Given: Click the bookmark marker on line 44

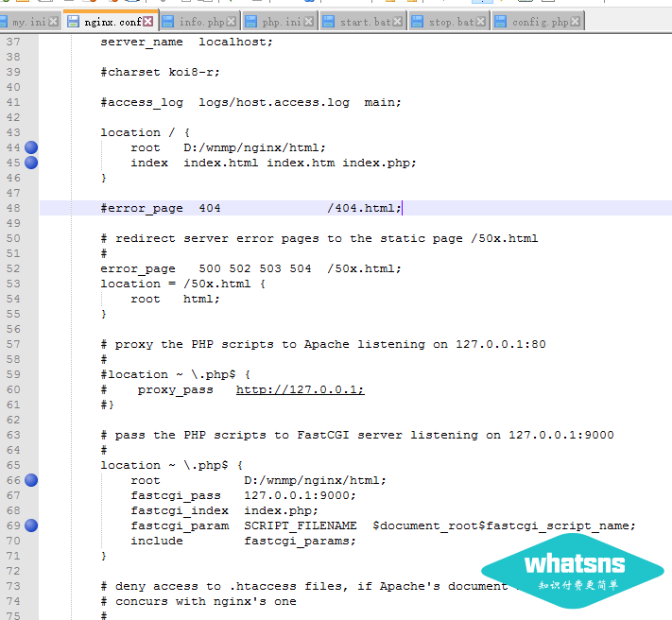Looking at the screenshot, I should pyautogui.click(x=31, y=147).
